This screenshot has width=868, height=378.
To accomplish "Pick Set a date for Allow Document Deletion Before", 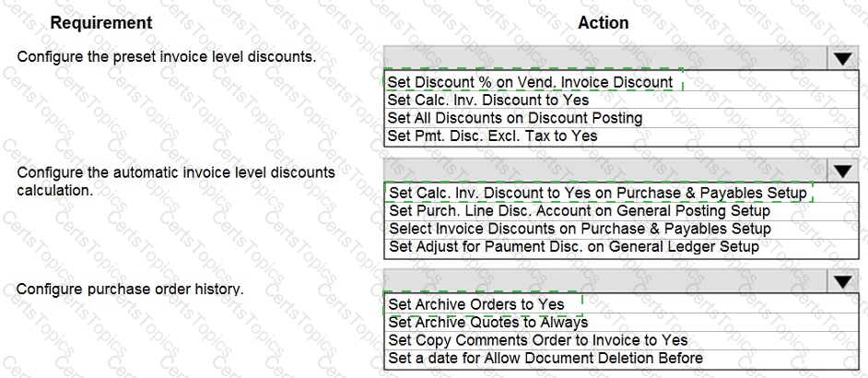I will (x=545, y=358).
